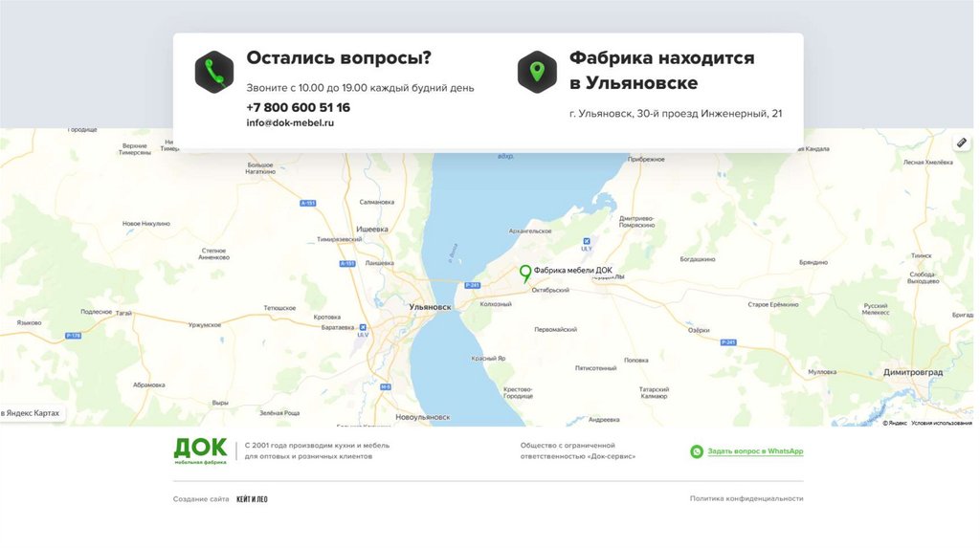
Task: Click the ДОК logo in the footer
Action: (x=200, y=450)
